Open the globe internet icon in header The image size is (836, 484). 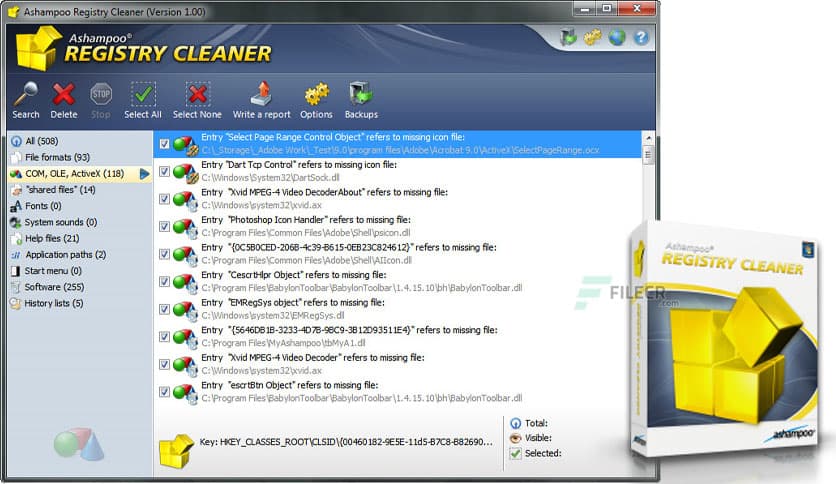tap(617, 37)
